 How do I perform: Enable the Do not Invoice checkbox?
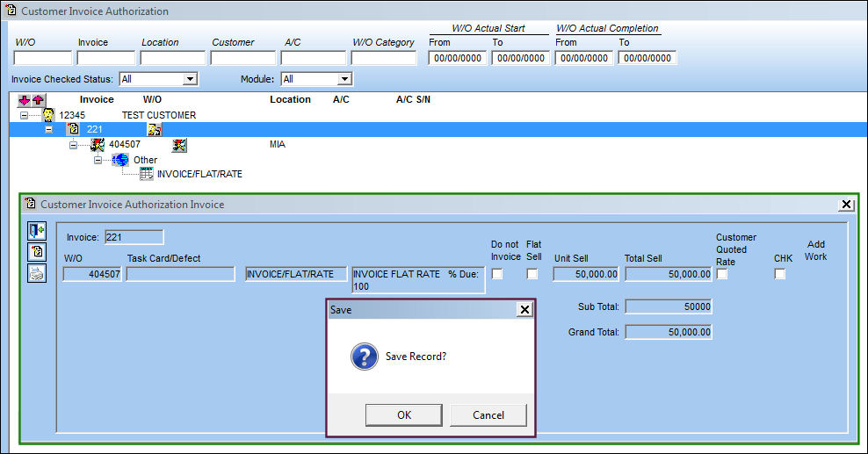tap(497, 274)
